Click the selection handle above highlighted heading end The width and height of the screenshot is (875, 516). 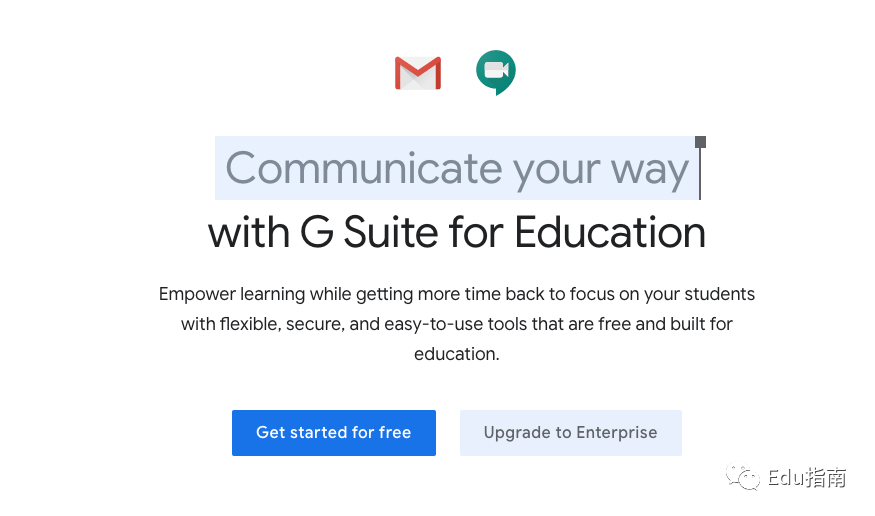click(700, 142)
